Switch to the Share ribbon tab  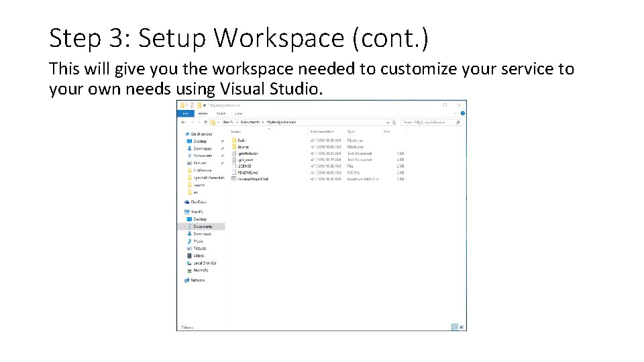221,114
